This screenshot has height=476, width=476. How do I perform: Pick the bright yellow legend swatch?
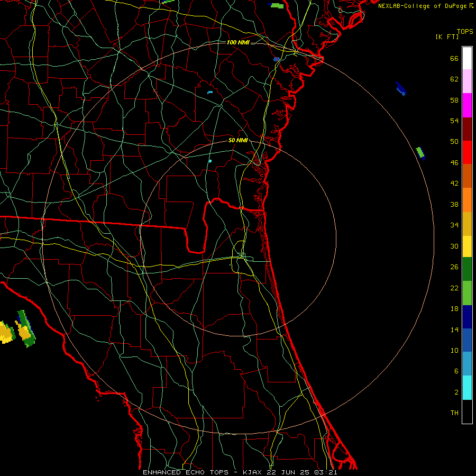click(x=467, y=246)
